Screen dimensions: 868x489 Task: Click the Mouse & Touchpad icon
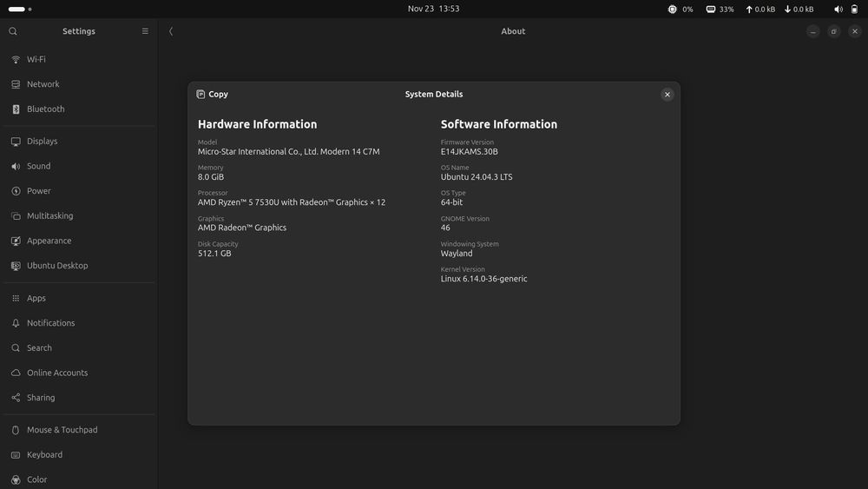tap(16, 430)
